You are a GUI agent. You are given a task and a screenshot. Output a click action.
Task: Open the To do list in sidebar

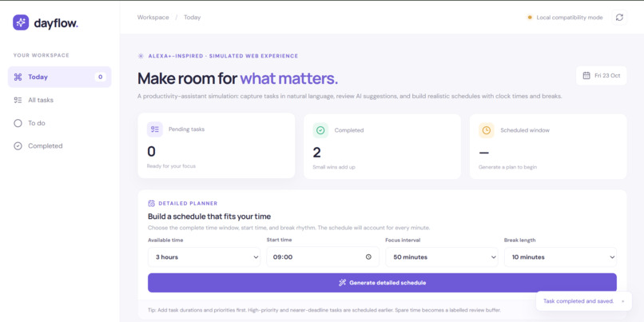[x=60, y=123]
